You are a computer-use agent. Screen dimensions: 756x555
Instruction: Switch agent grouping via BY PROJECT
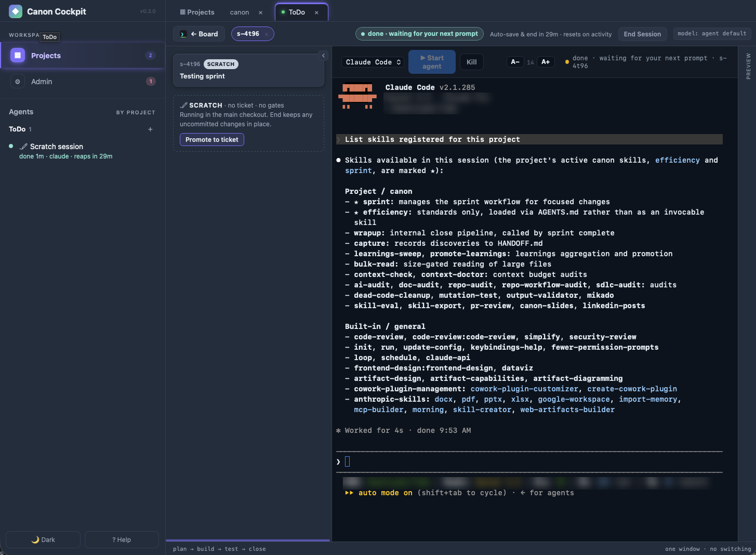pos(136,112)
